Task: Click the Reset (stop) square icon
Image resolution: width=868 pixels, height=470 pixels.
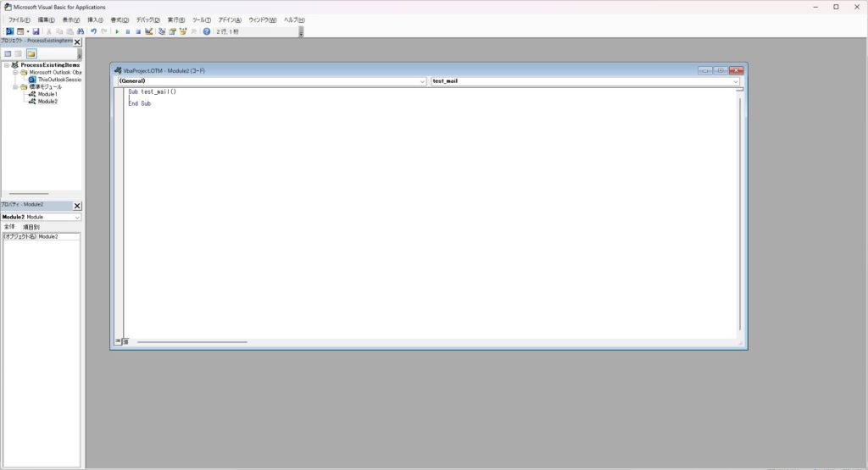Action: 138,31
